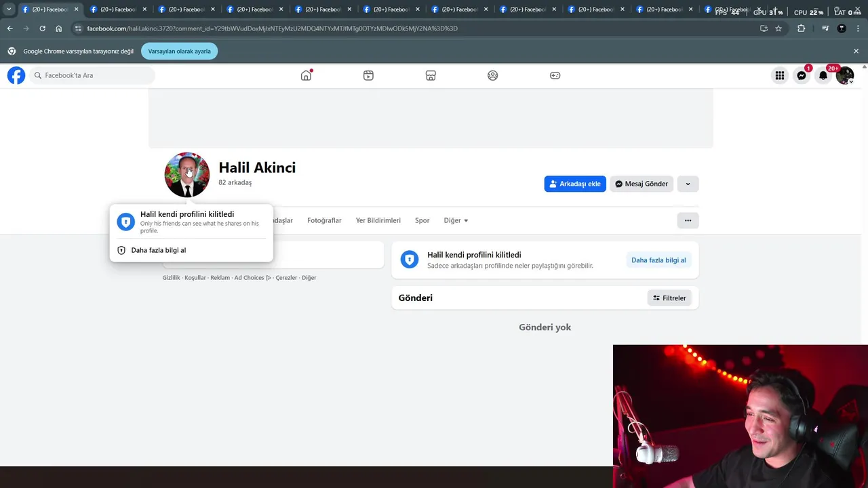Open the tab search dropdown arrow
868x488 pixels.
tap(9, 9)
